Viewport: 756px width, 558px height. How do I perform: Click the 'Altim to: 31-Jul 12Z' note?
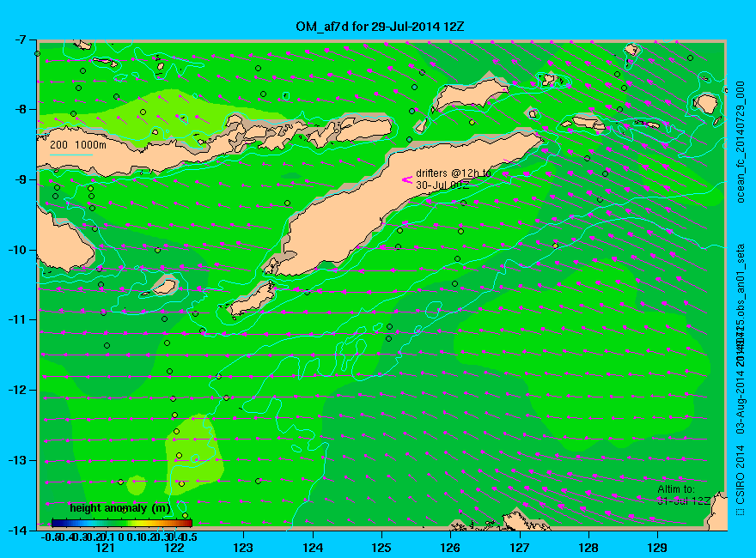[684, 494]
